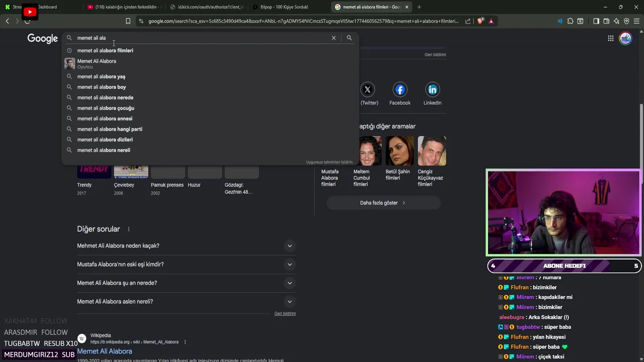Viewport: 644px width, 362px height.
Task: Select suggestion 'memet ali alabora çocuğu'
Action: [210, 108]
